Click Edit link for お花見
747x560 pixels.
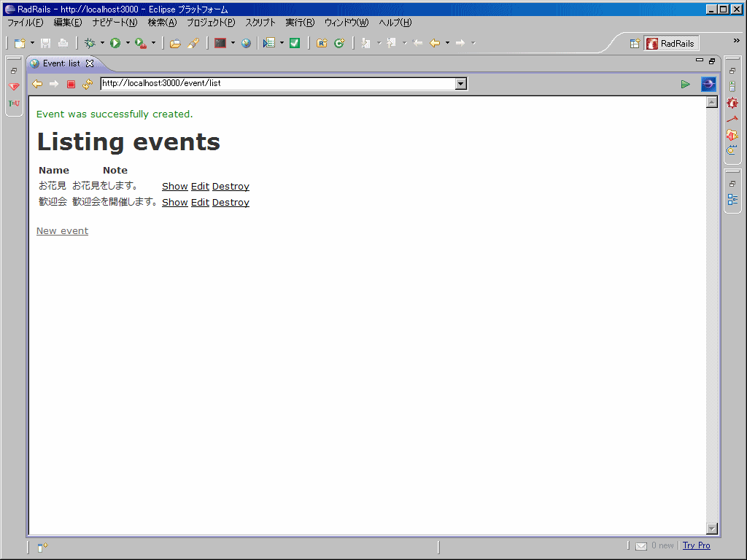point(200,186)
